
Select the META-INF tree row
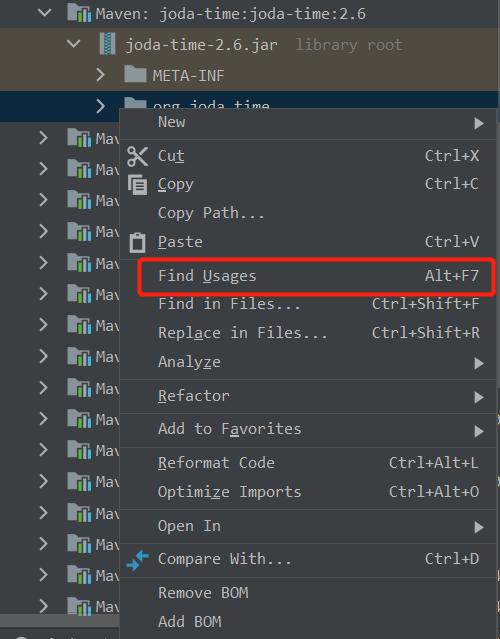(x=250, y=75)
